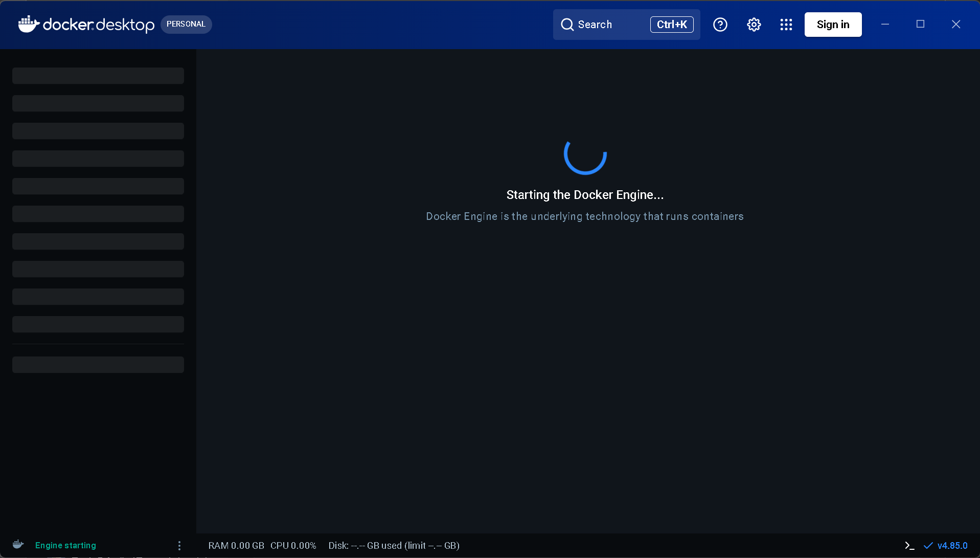Image resolution: width=980 pixels, height=558 pixels.
Task: Click the search magnifier icon
Action: click(567, 25)
